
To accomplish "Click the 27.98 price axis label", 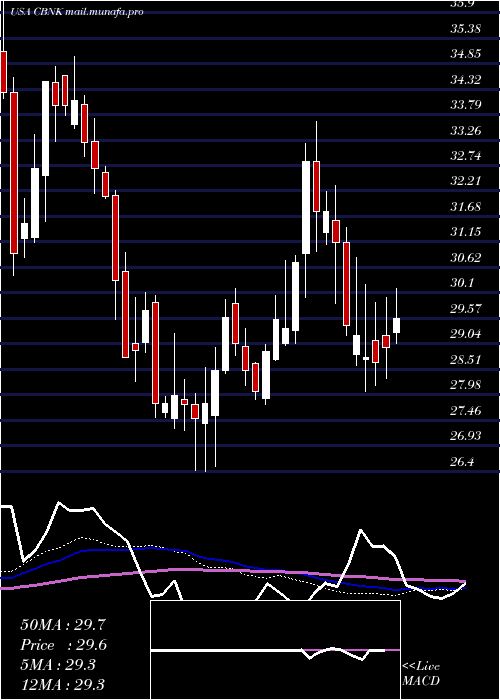I will click(x=466, y=385).
